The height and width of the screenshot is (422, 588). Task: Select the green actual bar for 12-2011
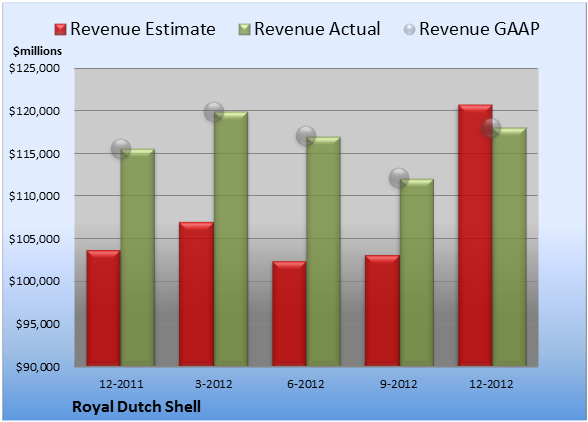coord(138,257)
